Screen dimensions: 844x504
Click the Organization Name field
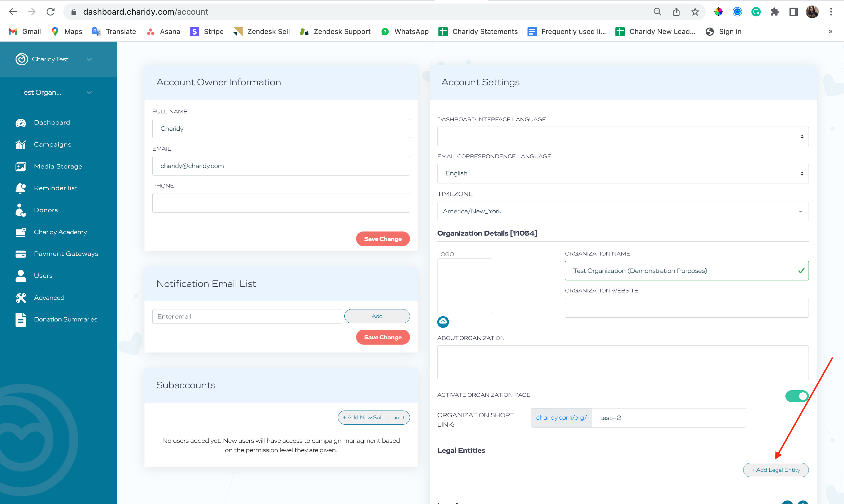pyautogui.click(x=687, y=271)
